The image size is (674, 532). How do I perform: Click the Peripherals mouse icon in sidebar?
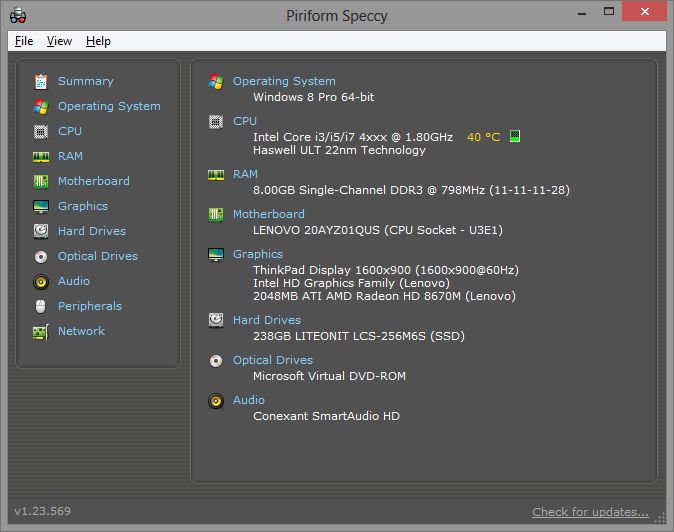41,306
